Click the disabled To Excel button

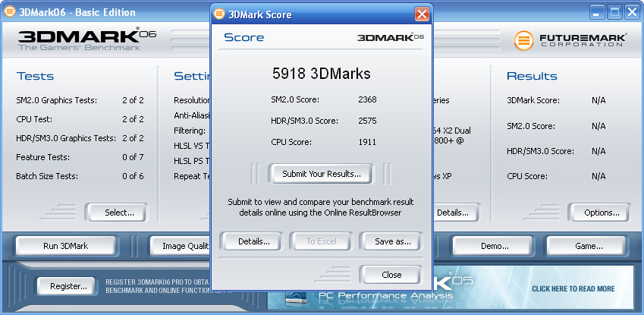coord(322,242)
